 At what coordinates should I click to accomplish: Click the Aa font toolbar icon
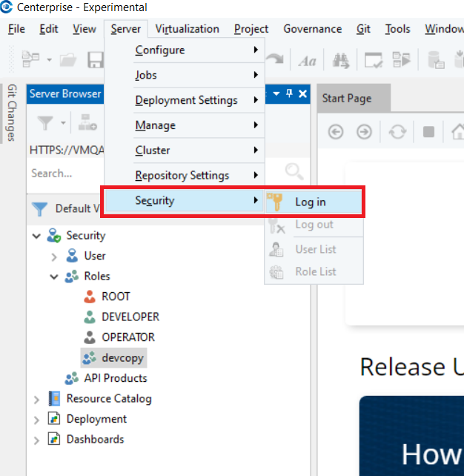coord(307,61)
